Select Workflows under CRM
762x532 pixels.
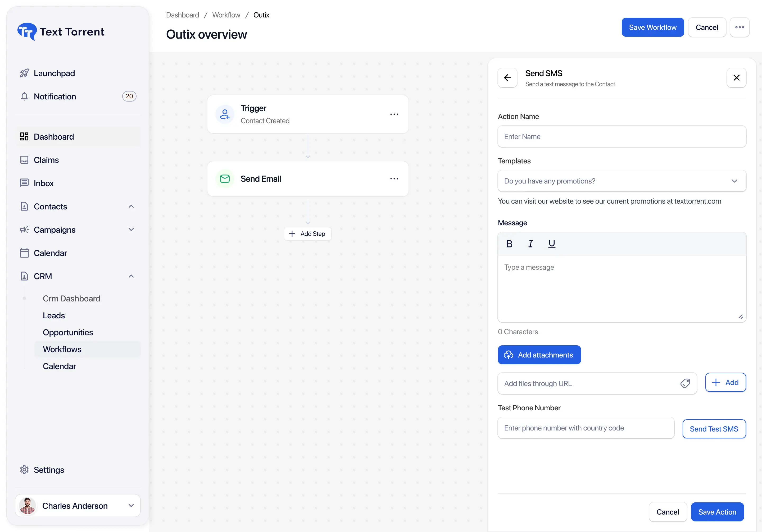pos(87,349)
